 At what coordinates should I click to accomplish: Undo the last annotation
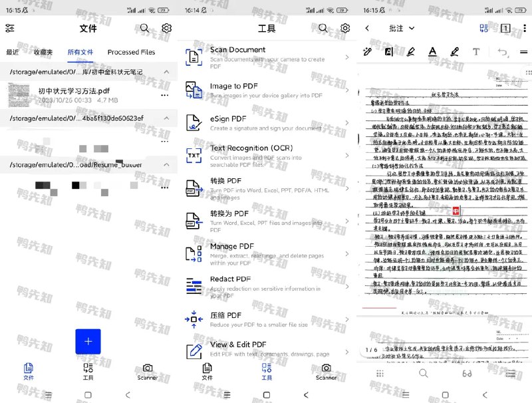(x=503, y=52)
